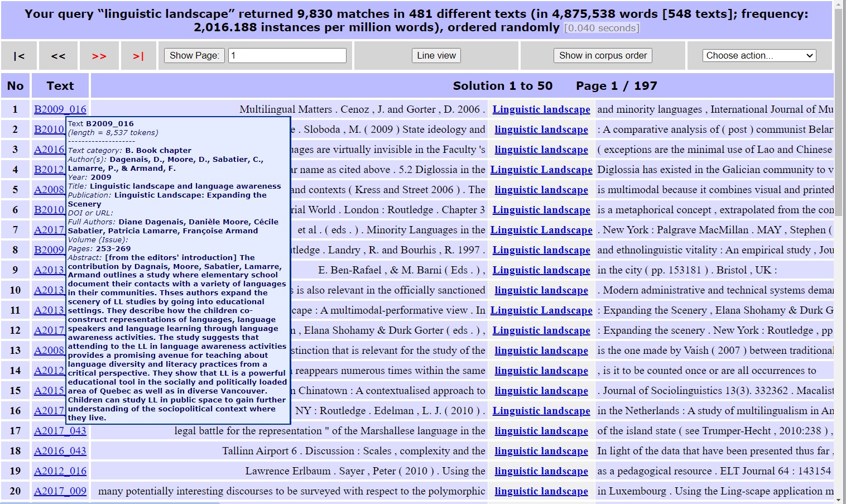Open the Choose action dropdown
The image size is (846, 504).
coord(759,55)
